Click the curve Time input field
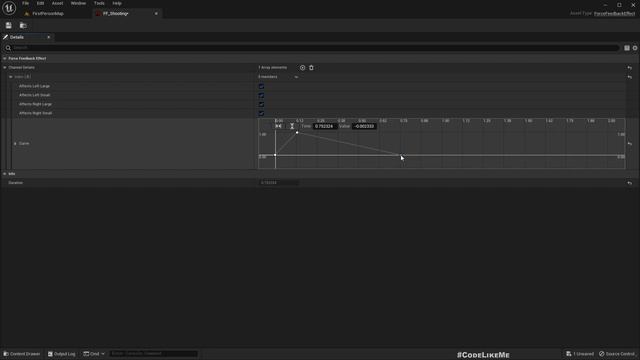Screen dimensions: 640x360 324,127
